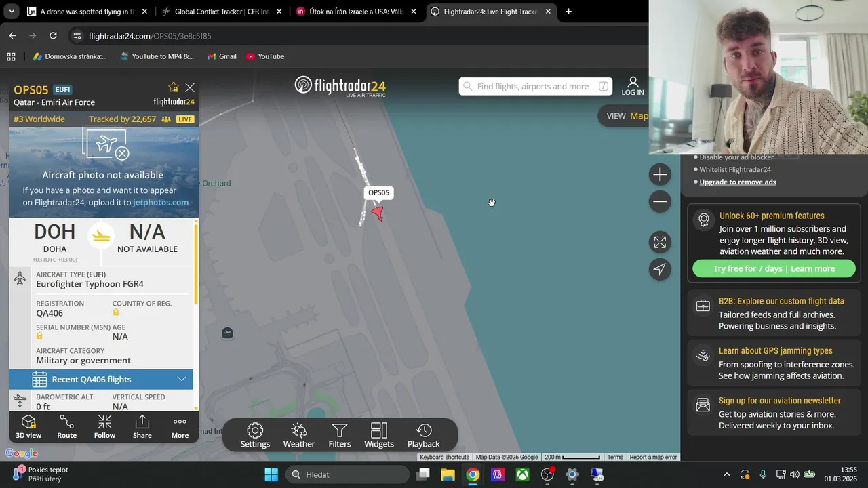Show hidden system tray icons

727,474
